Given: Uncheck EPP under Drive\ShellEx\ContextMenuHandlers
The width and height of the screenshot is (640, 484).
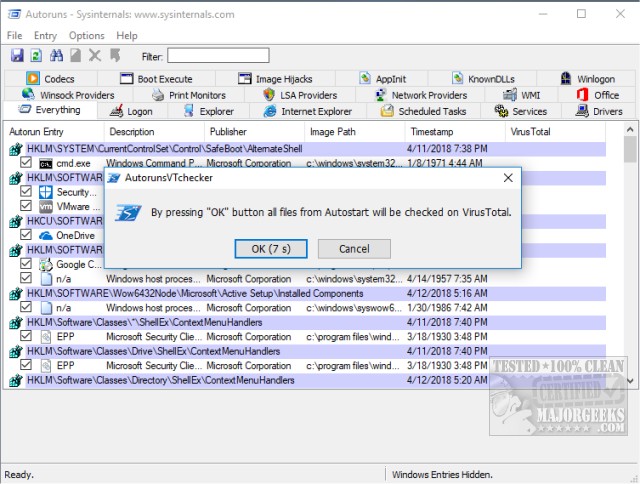Looking at the screenshot, I should coord(26,364).
